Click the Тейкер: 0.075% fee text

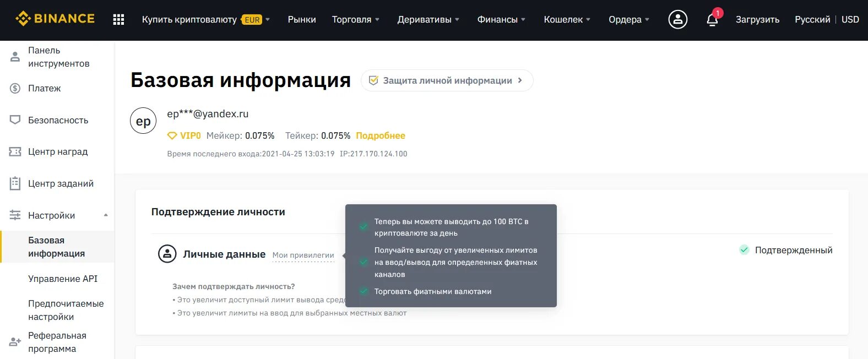[318, 135]
